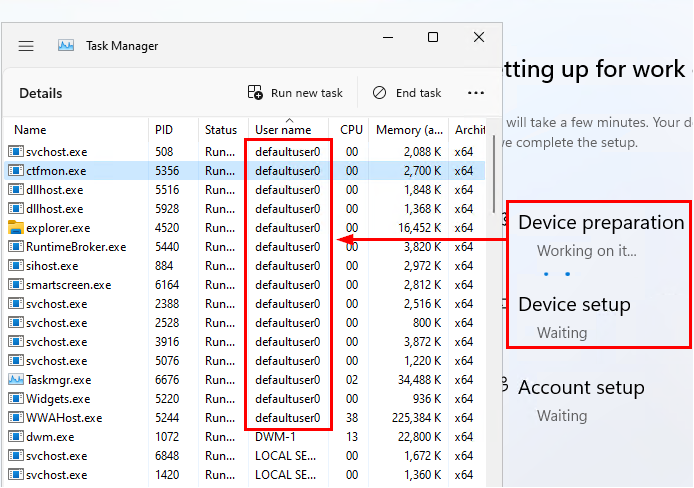Select the RuntimeBroker.exe process row
The width and height of the screenshot is (694, 488).
(x=76, y=246)
